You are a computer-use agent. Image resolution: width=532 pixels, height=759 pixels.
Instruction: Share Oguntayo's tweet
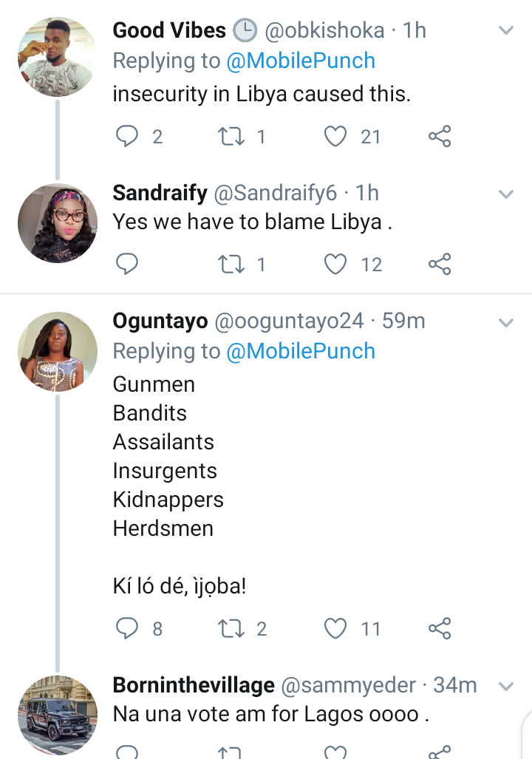tap(440, 628)
